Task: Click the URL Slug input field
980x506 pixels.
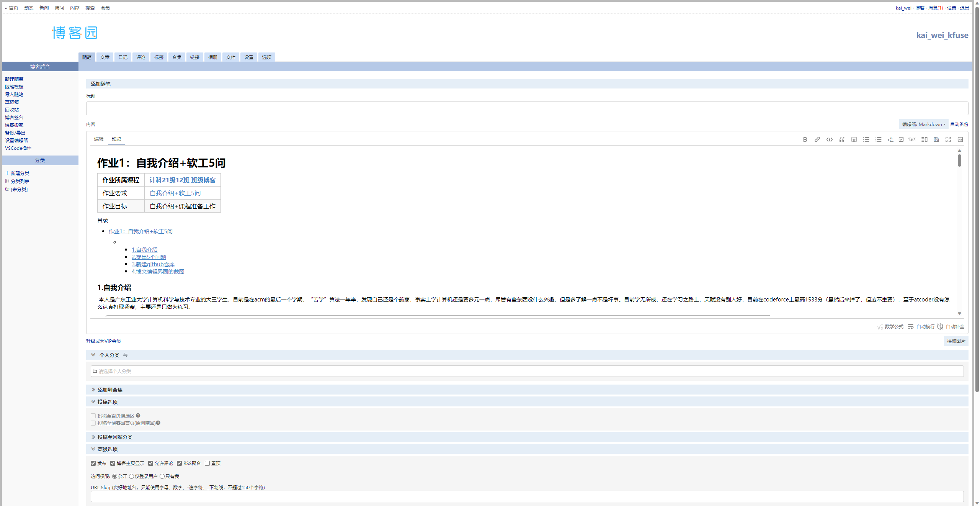Action: 527,496
